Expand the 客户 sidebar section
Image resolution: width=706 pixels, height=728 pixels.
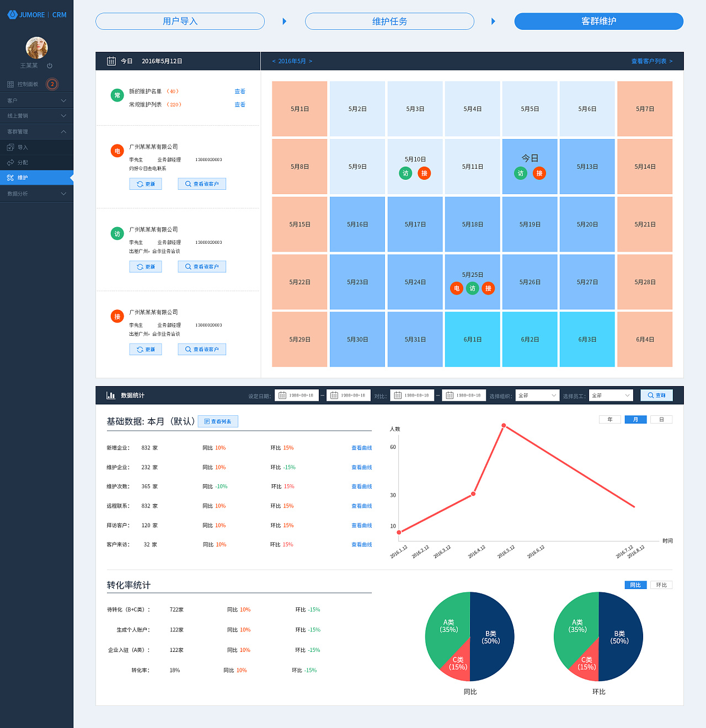pos(36,100)
